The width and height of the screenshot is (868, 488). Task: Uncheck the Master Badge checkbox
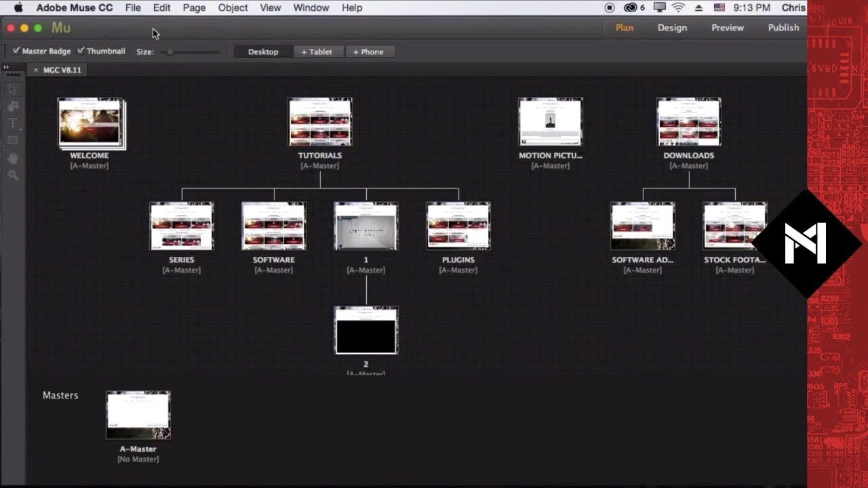[16, 51]
